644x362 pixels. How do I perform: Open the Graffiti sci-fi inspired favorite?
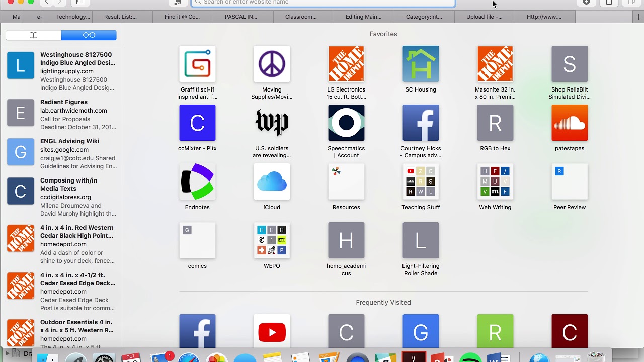click(x=197, y=64)
